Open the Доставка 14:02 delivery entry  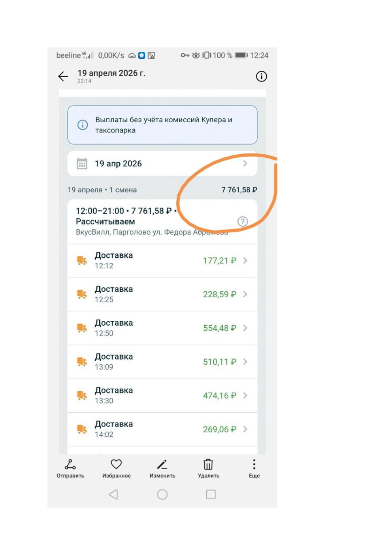(x=162, y=429)
